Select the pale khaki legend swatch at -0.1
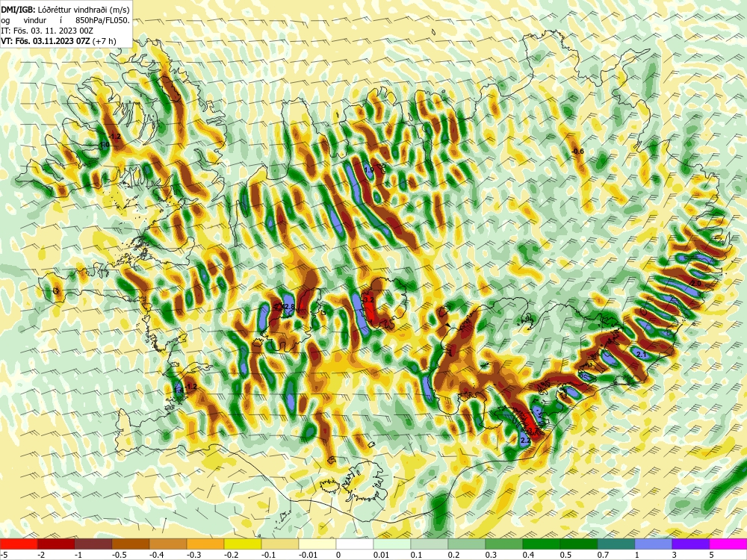 pyautogui.click(x=280, y=544)
